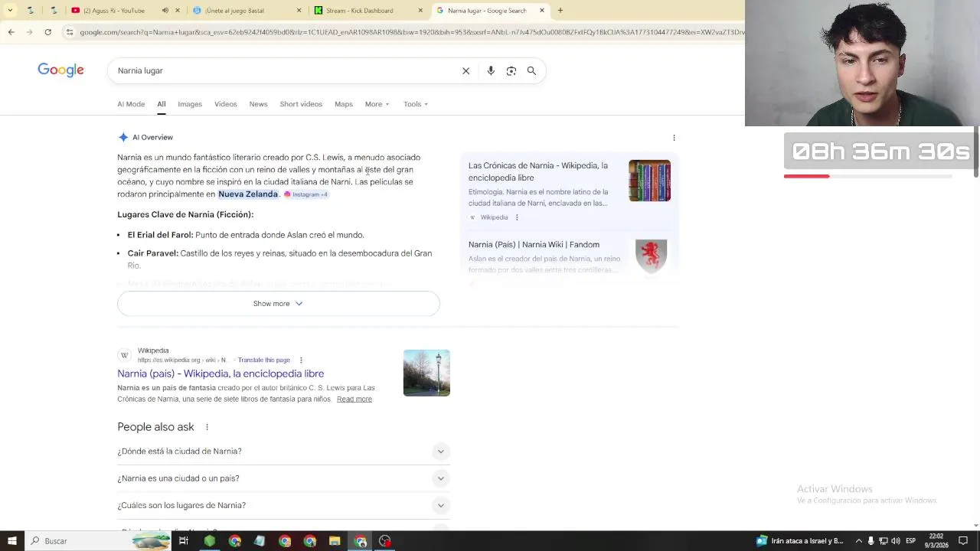The width and height of the screenshot is (980, 551).
Task: Click the Google logo
Action: coord(60,70)
